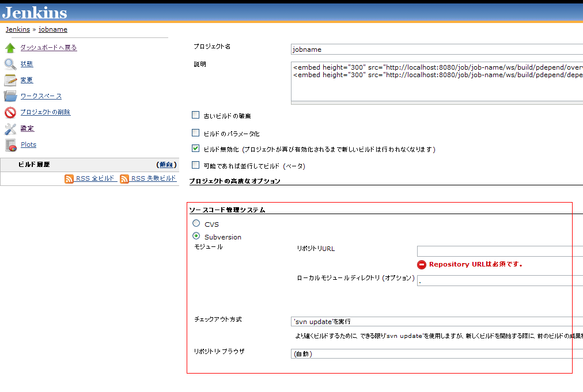
Task: Check the 可能であれば並行してビルド checkbox
Action: [x=195, y=165]
